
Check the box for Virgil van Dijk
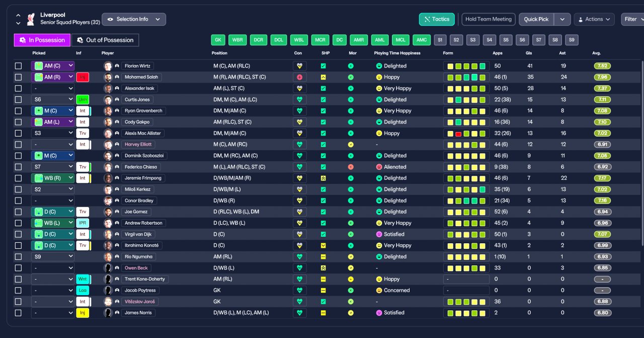pos(19,234)
